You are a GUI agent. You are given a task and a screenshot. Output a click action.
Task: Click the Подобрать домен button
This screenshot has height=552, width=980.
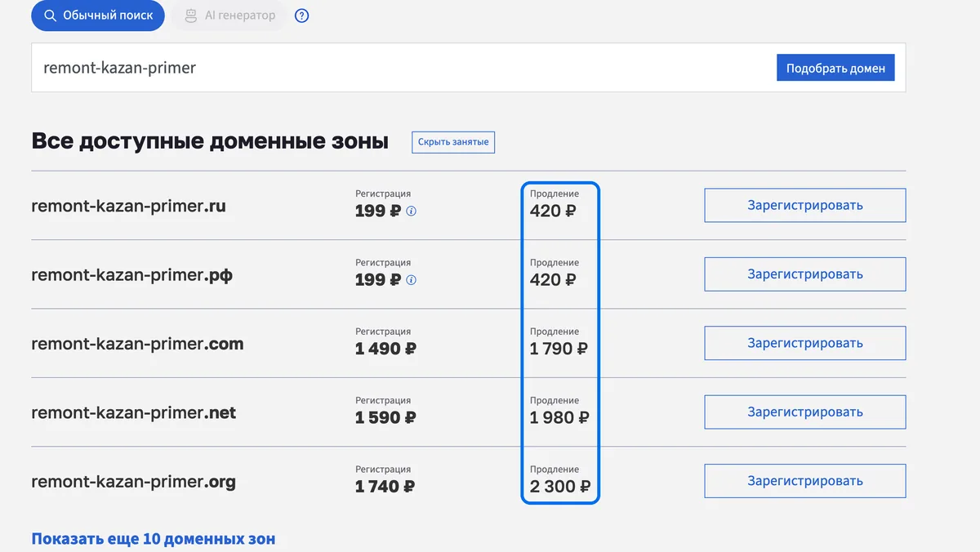pyautogui.click(x=835, y=68)
